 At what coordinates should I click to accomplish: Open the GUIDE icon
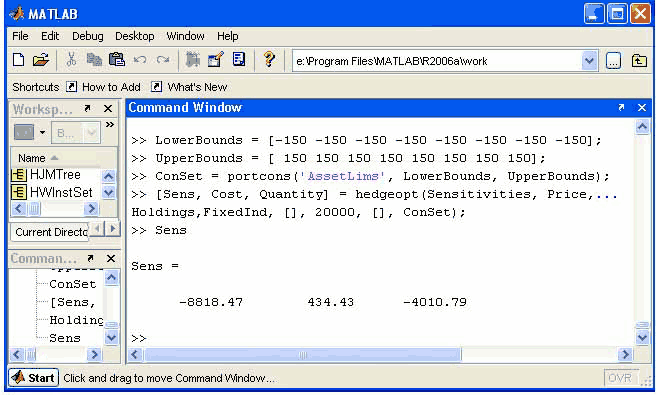(x=216, y=60)
